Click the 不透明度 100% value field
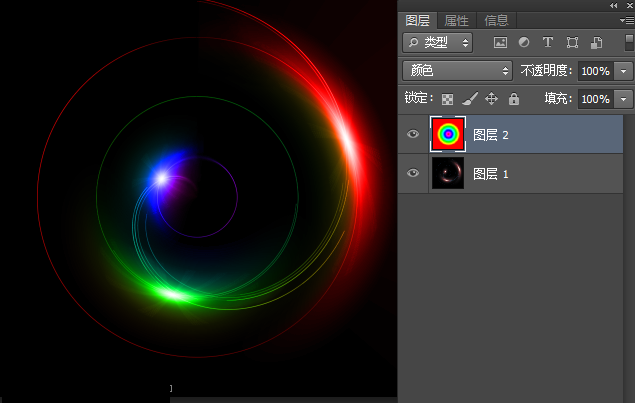The image size is (635, 403). (x=596, y=71)
